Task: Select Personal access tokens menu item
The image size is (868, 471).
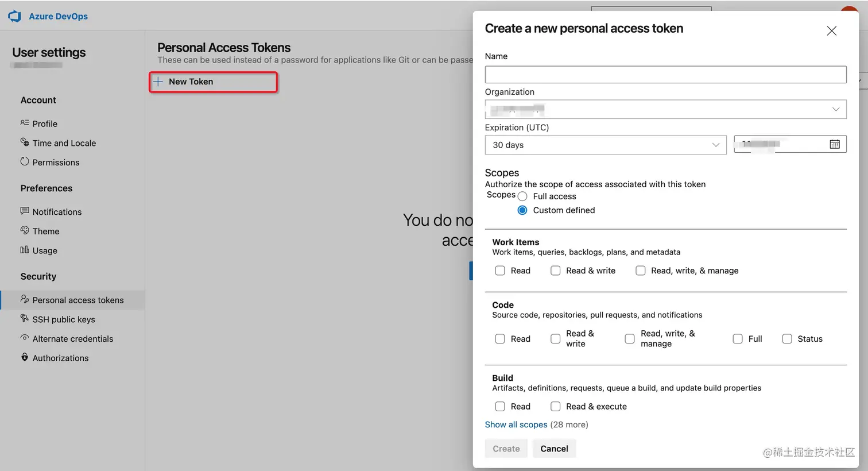Action: [72, 300]
